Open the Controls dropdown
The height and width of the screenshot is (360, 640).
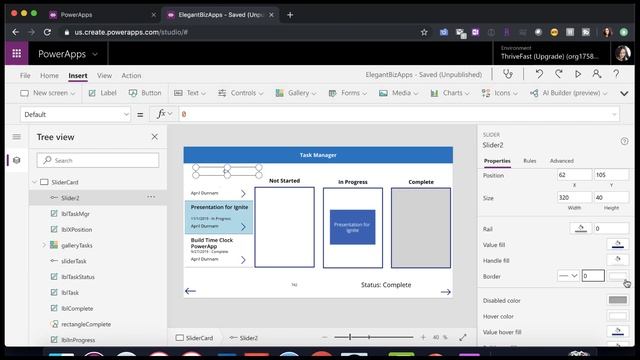click(240, 93)
